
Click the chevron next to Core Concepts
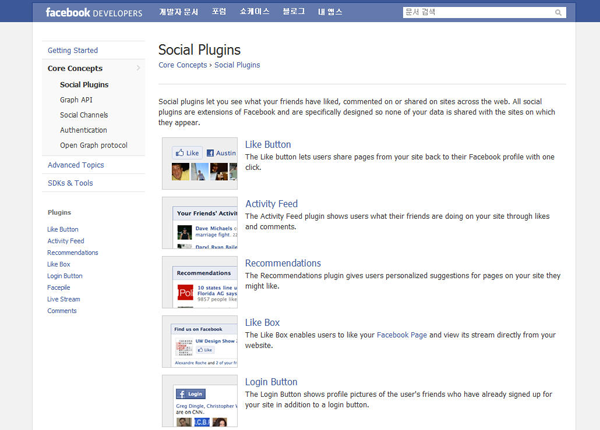(138, 68)
